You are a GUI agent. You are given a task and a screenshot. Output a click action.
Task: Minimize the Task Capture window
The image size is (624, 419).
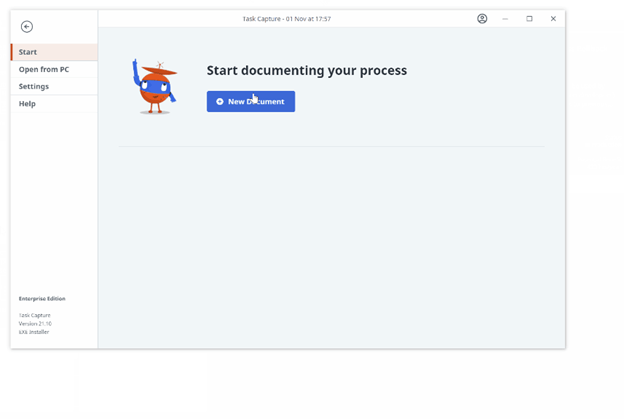505,19
